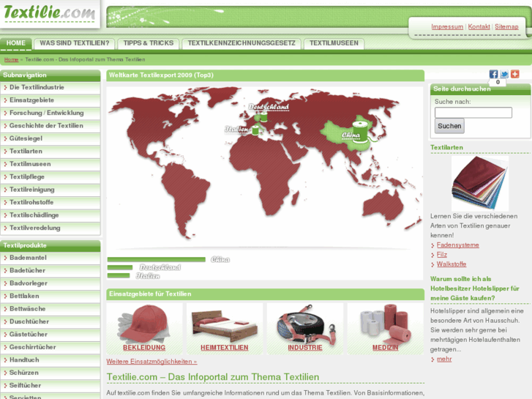Open Duschtücher product item

click(50, 321)
